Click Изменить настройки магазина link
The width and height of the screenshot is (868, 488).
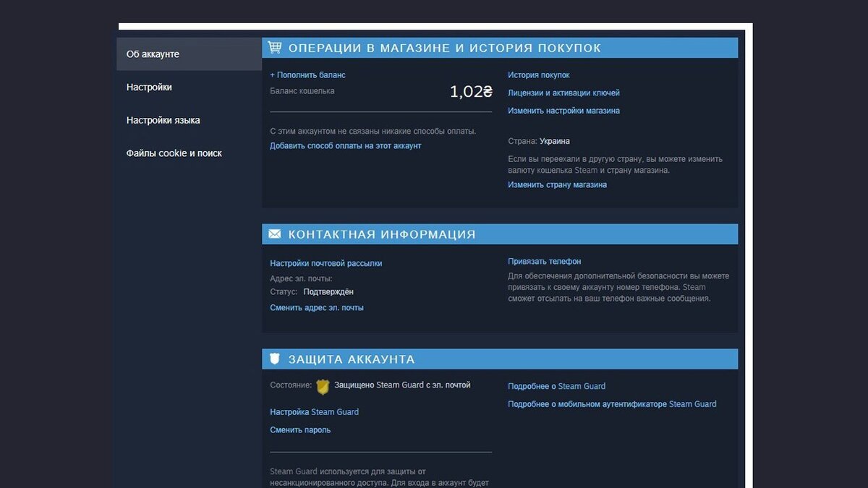[x=563, y=111]
